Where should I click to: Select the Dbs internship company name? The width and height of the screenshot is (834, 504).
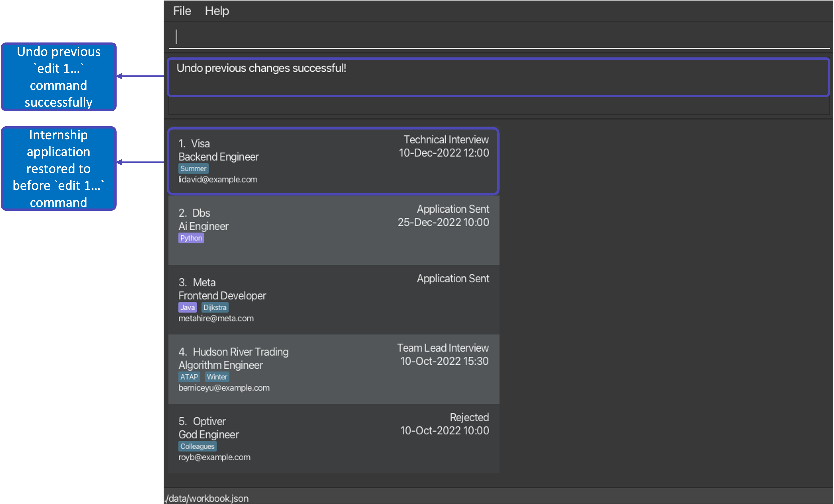[x=201, y=213]
